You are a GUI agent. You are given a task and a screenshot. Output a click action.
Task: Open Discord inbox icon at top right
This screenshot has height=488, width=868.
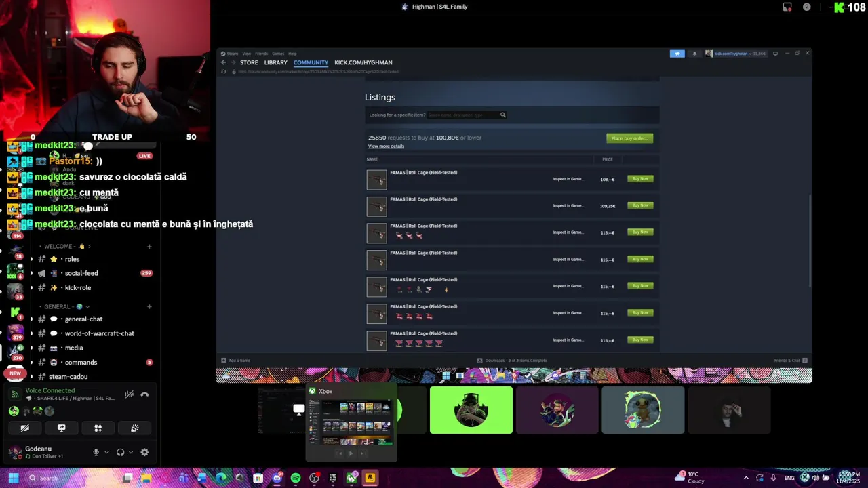(787, 7)
